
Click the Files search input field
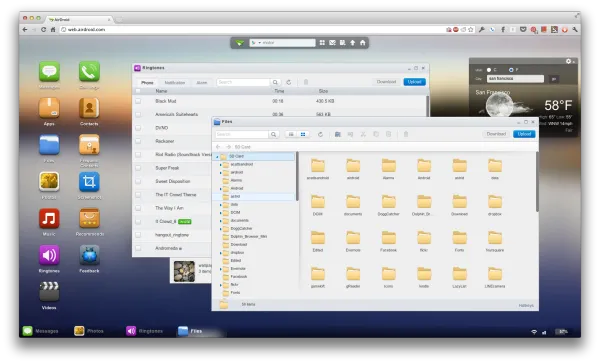(242, 134)
